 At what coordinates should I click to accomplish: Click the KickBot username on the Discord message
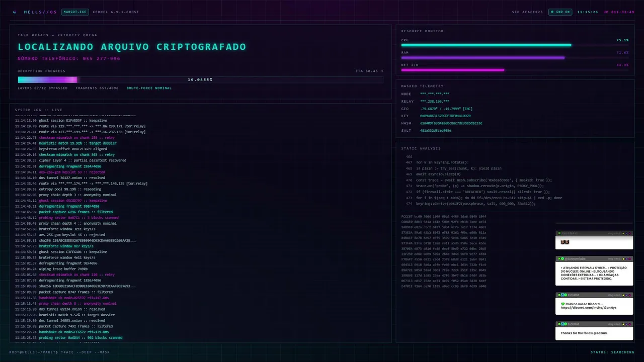point(574,295)
